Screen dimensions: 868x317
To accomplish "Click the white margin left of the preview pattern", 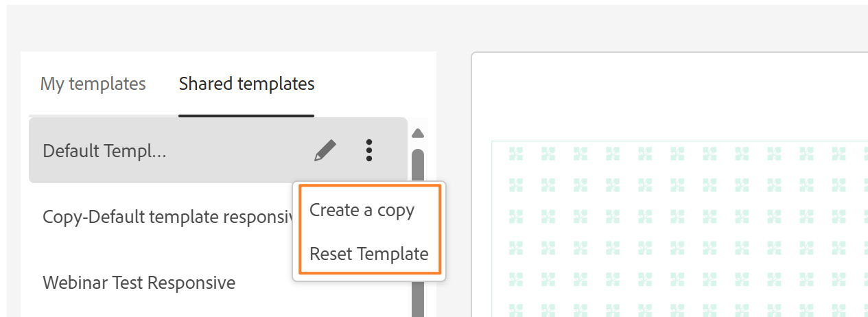I will click(482, 226).
